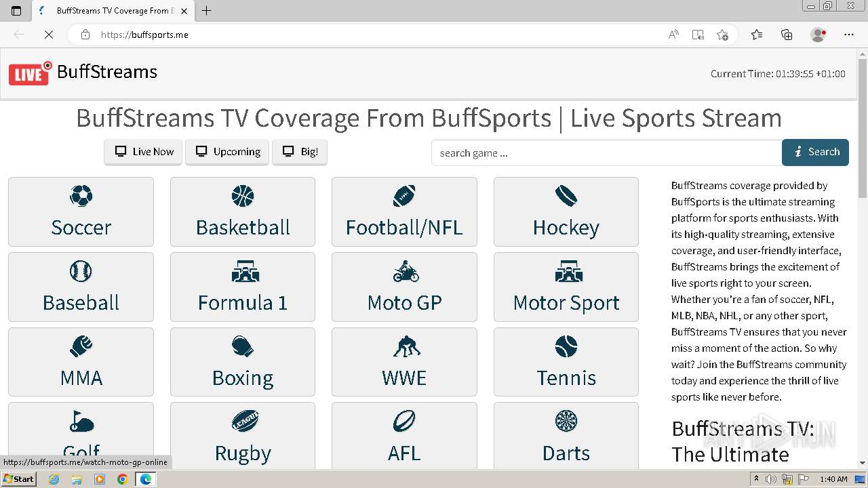Click the Football/NFL football icon
Viewport: 868px width, 488px height.
[x=404, y=196]
